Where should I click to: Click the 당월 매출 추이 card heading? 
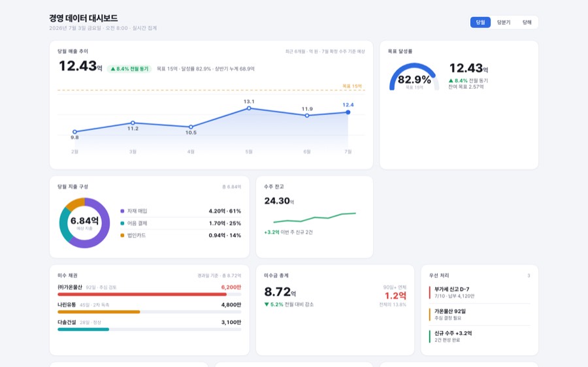73,52
